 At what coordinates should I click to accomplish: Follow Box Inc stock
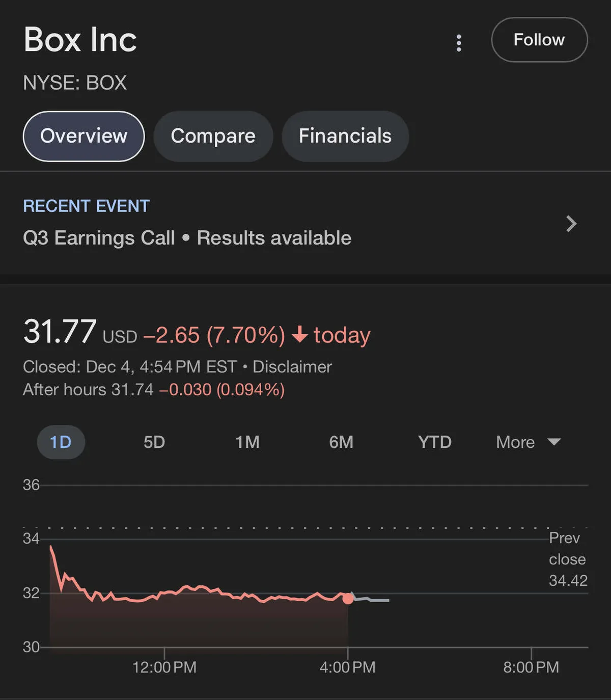pos(539,40)
